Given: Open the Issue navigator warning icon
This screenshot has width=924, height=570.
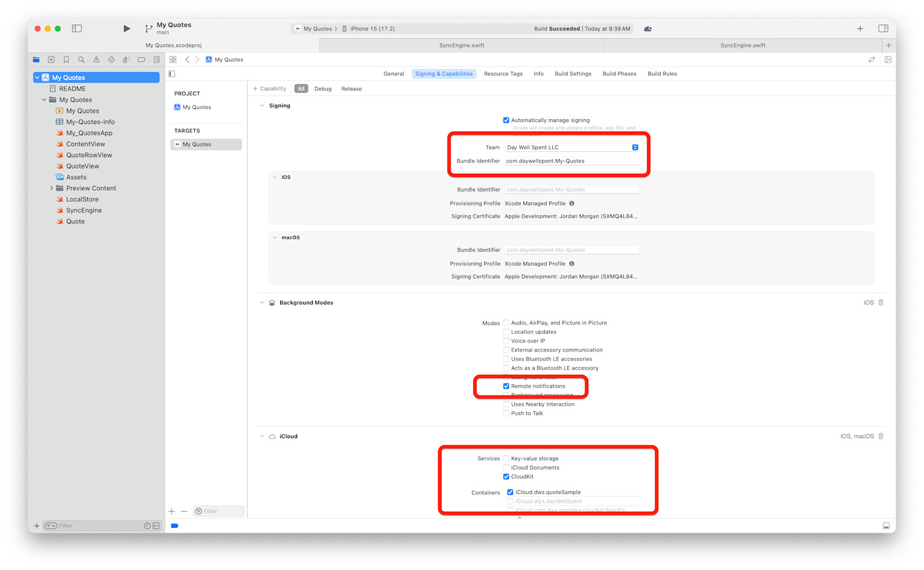Looking at the screenshot, I should [x=96, y=60].
